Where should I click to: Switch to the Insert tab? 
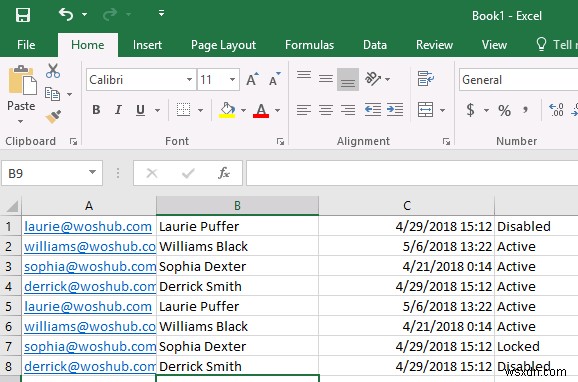click(x=147, y=45)
